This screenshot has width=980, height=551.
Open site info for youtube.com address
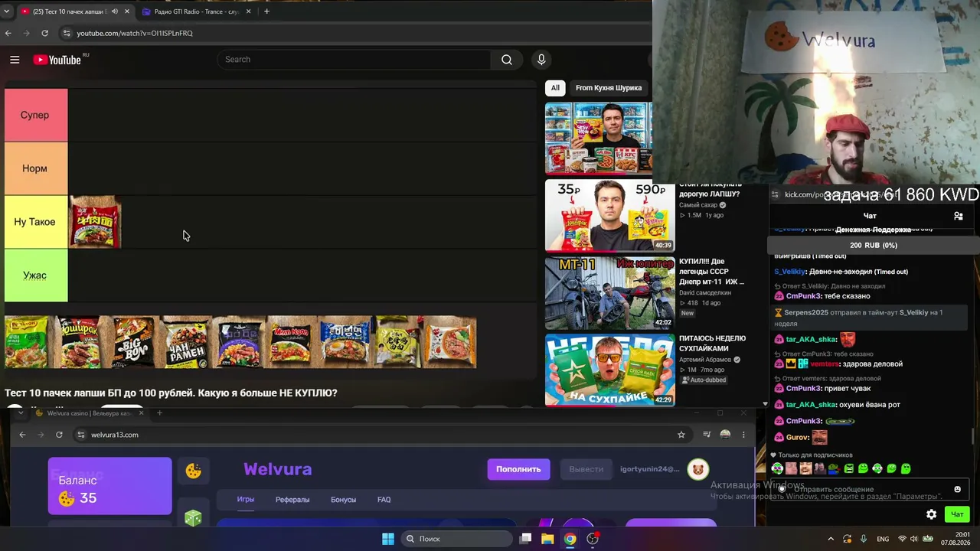click(x=67, y=33)
